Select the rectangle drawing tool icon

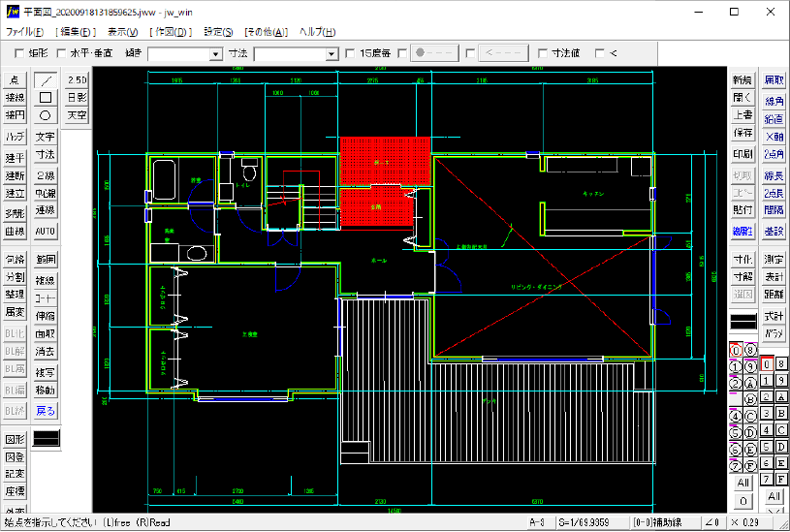[46, 98]
